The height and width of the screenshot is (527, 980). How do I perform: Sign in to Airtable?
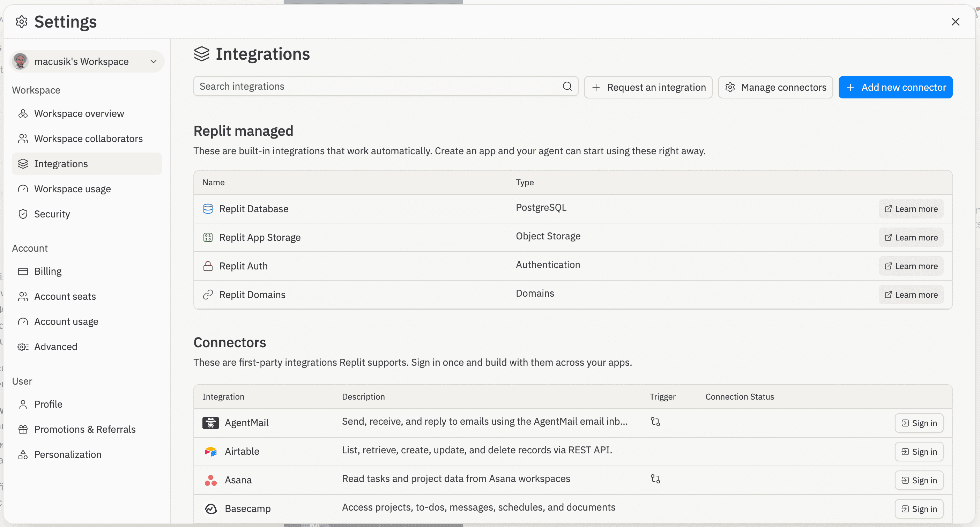pyautogui.click(x=919, y=452)
